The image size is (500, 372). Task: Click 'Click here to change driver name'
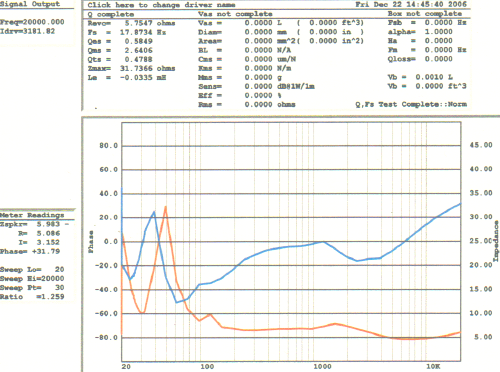pyautogui.click(x=161, y=5)
